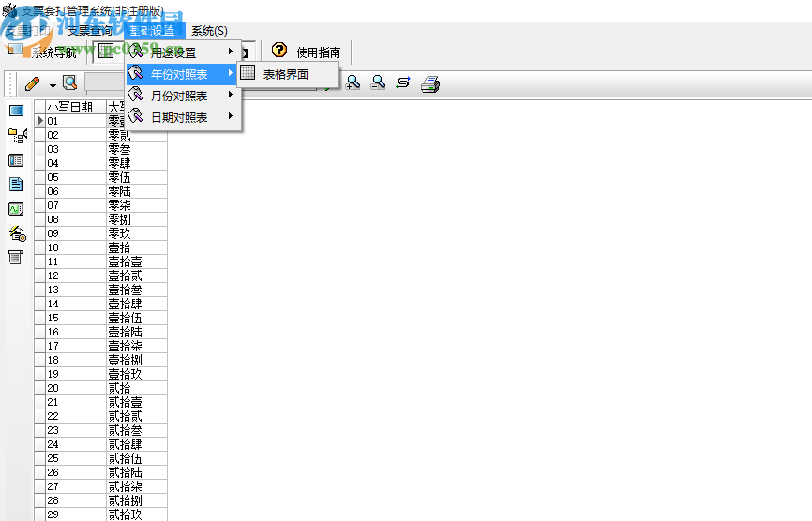This screenshot has width=812, height=521.
Task: Select 用途设置 menu entry
Action: (183, 52)
